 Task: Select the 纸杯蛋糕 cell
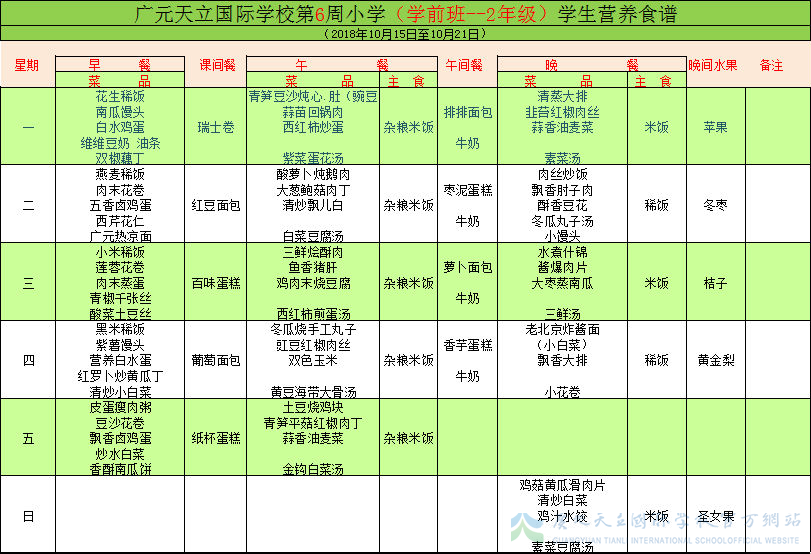216,438
